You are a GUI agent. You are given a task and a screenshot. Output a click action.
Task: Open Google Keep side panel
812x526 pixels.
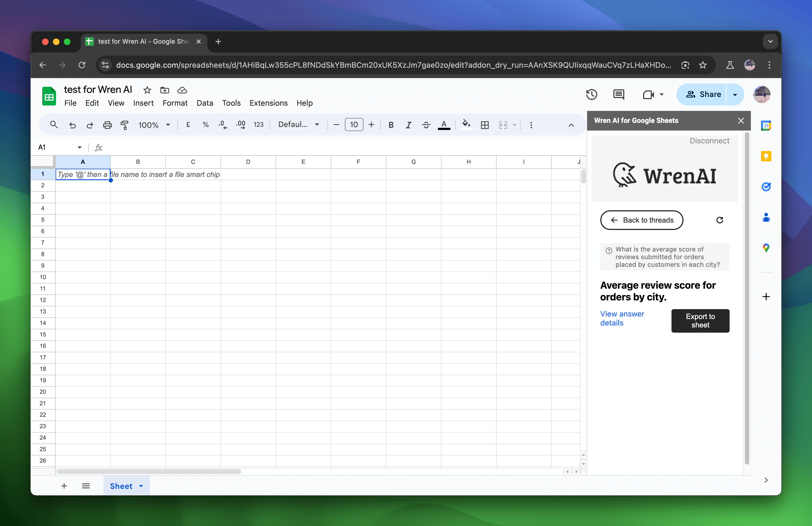point(766,156)
